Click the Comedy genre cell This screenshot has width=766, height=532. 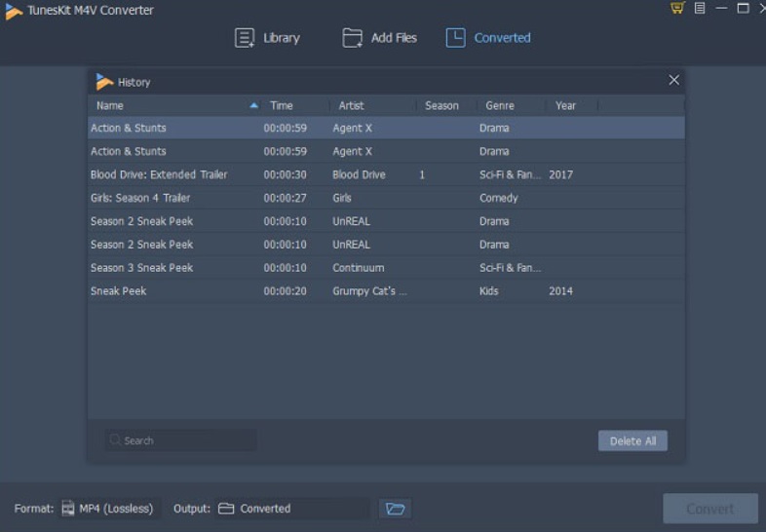(x=498, y=198)
